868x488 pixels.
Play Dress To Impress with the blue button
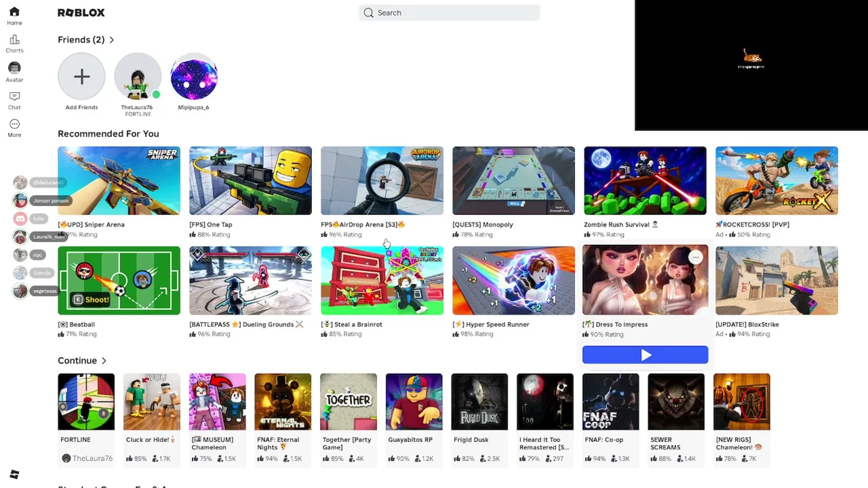[645, 354]
